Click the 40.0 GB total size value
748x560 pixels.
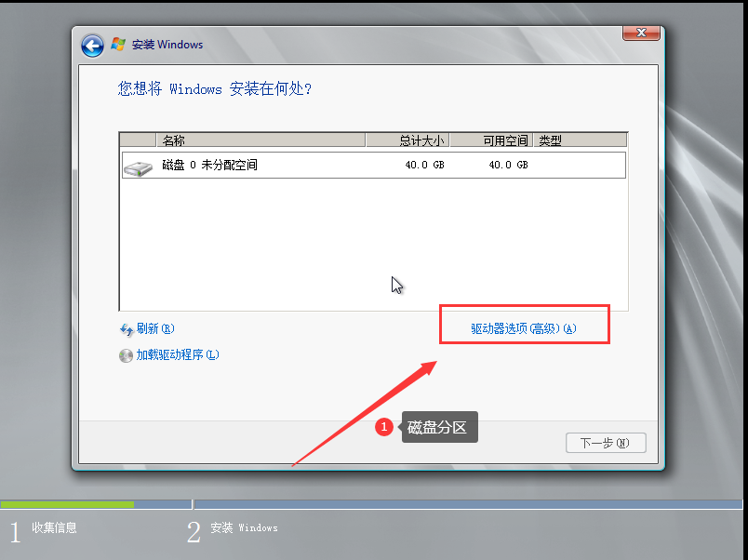(x=424, y=165)
